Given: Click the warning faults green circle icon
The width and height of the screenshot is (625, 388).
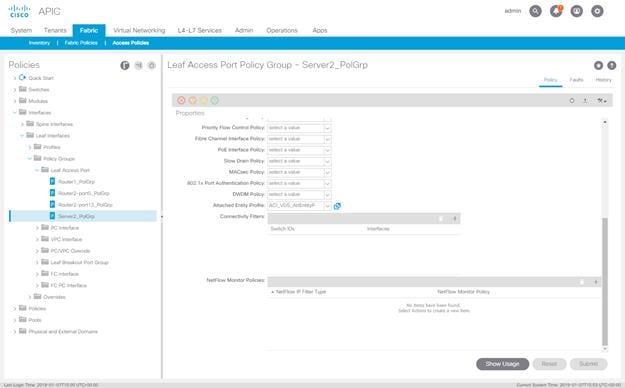Looking at the screenshot, I should pyautogui.click(x=215, y=100).
